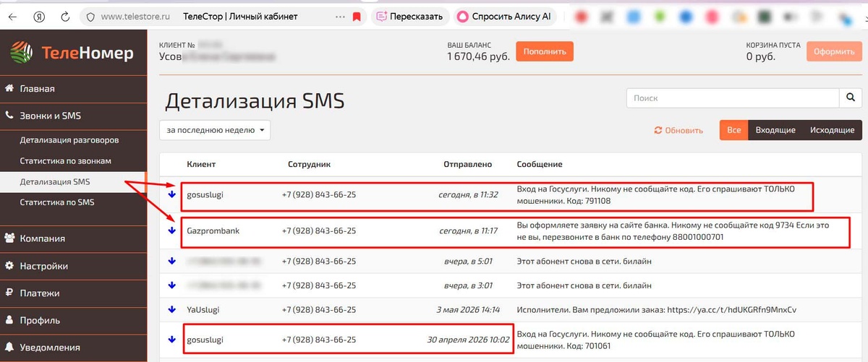Click the ТелеНомер logo
The image size is (868, 362).
pyautogui.click(x=72, y=53)
